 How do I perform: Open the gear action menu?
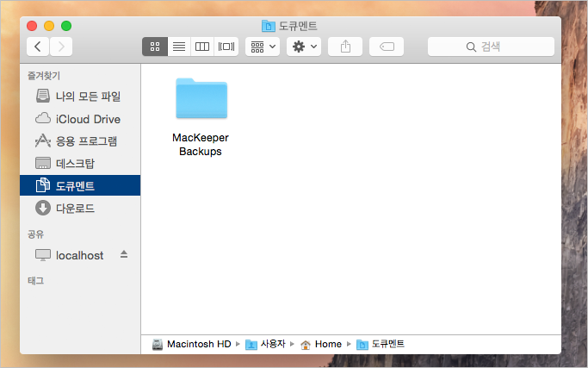304,47
